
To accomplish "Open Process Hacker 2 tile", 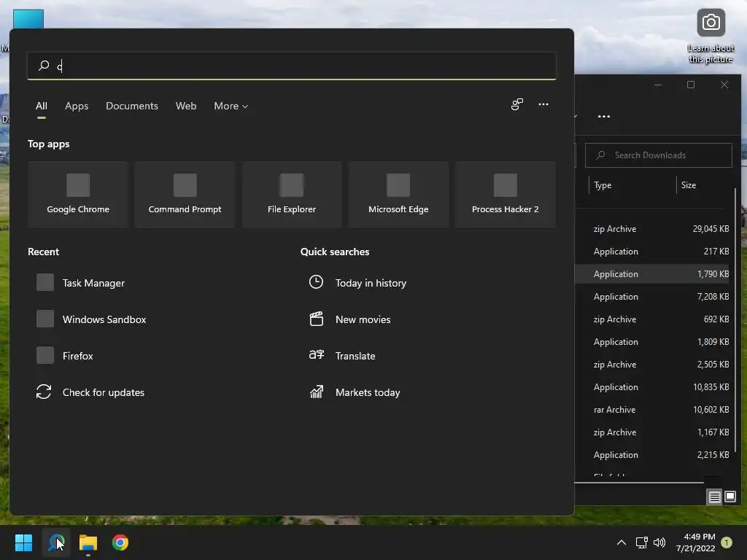I will pyautogui.click(x=505, y=194).
